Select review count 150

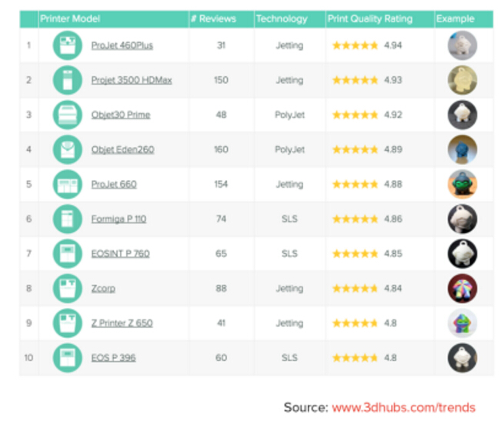point(221,80)
